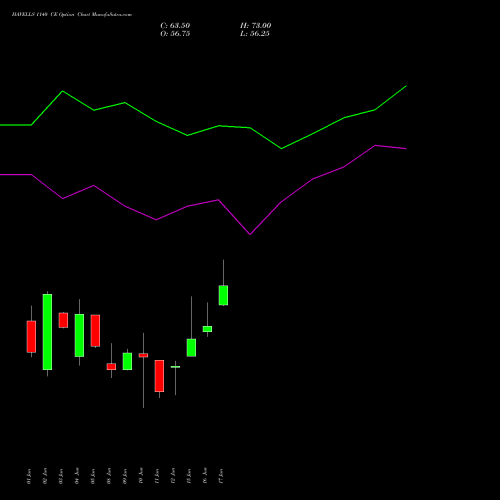The image size is (500, 500).
Task: Select the red candle for 01 Jun
Action: click(x=31, y=336)
